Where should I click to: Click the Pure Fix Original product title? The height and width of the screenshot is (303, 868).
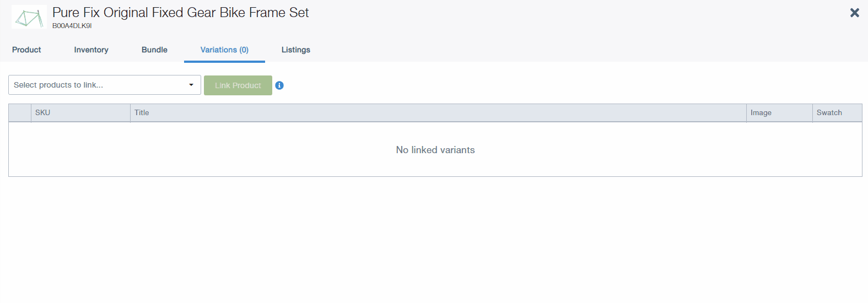click(x=181, y=13)
